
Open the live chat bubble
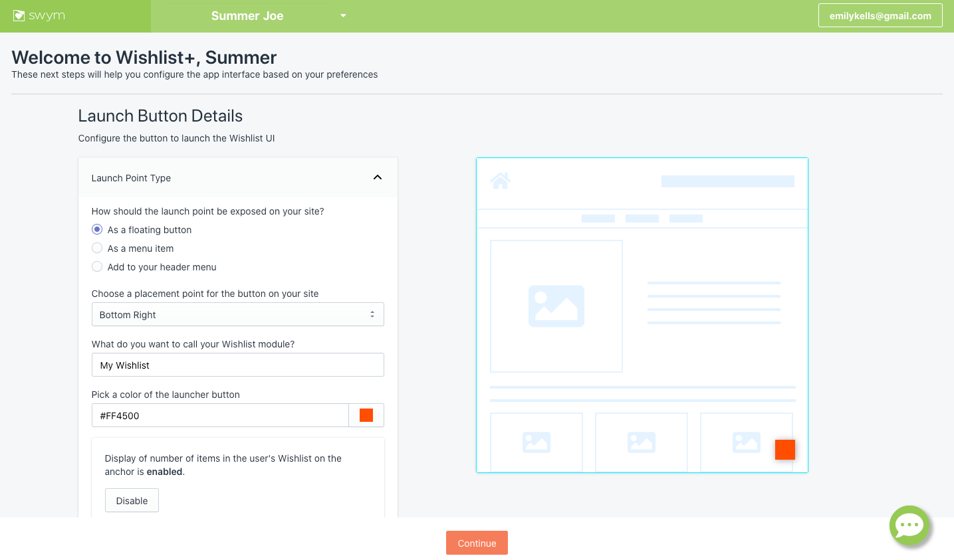point(909,525)
